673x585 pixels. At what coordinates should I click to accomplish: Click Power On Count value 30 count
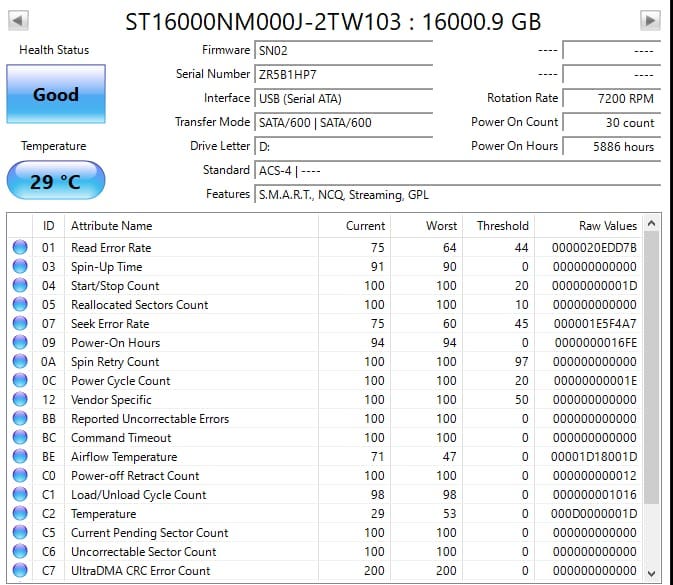[x=611, y=123]
